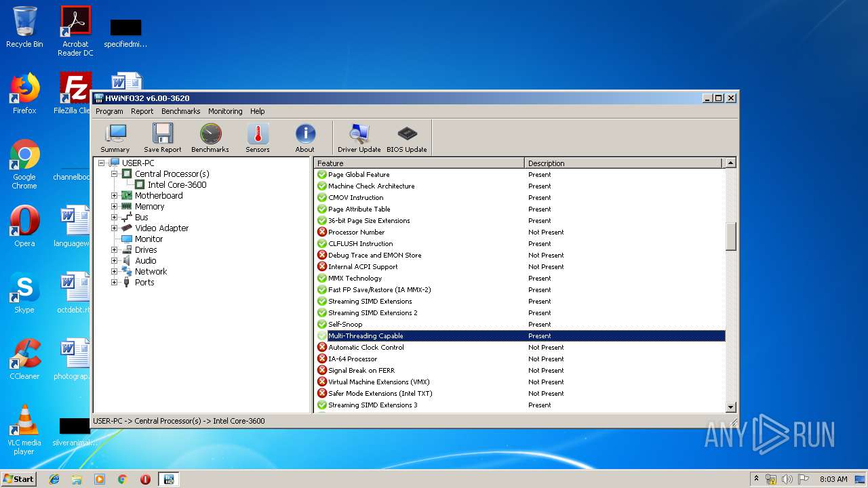Click the Description column header
Screen dimensions: 868x488
click(x=623, y=163)
